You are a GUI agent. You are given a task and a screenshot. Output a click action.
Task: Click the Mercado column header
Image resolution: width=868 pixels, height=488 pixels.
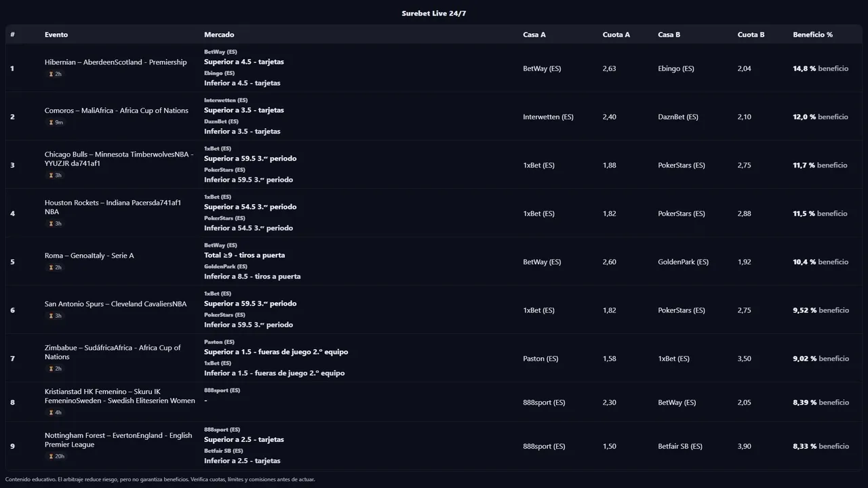219,35
